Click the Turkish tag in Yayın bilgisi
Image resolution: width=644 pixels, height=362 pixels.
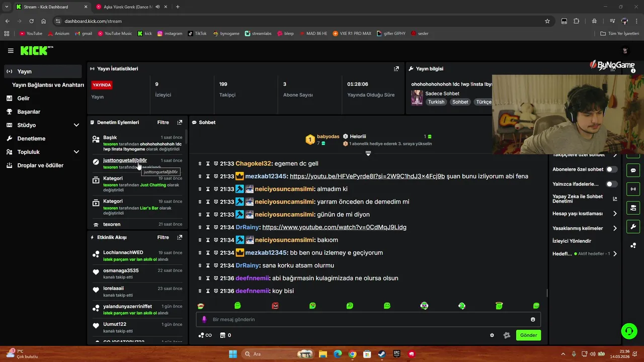click(436, 102)
